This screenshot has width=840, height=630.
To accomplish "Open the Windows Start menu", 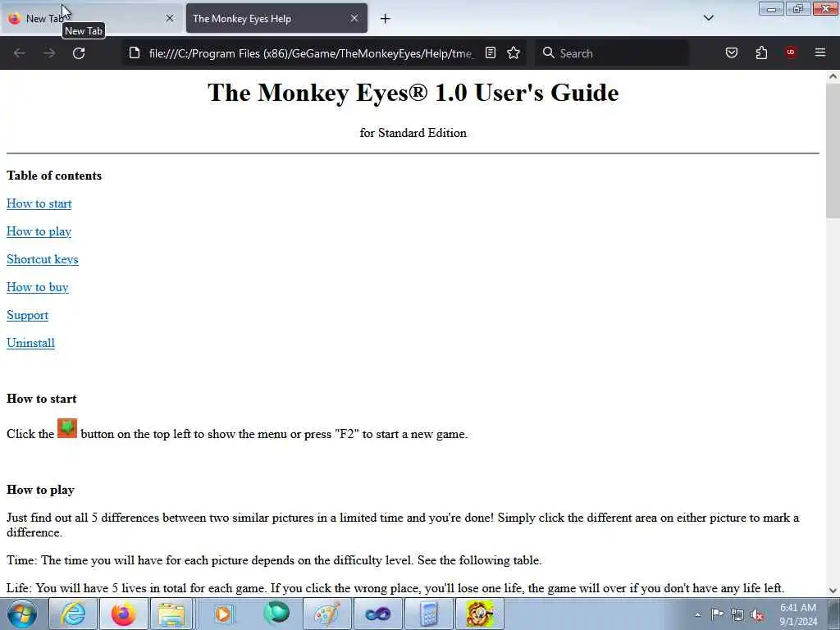I will [x=22, y=614].
